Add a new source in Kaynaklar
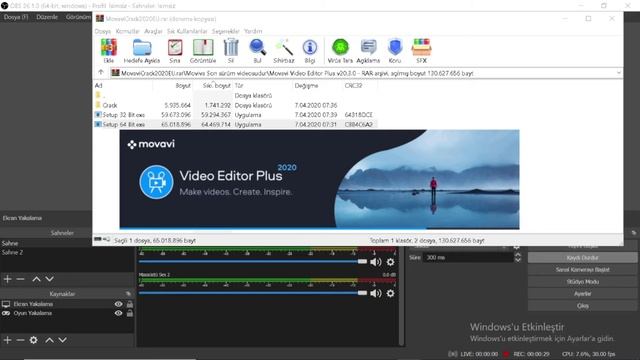The height and width of the screenshot is (360, 640). point(7,340)
